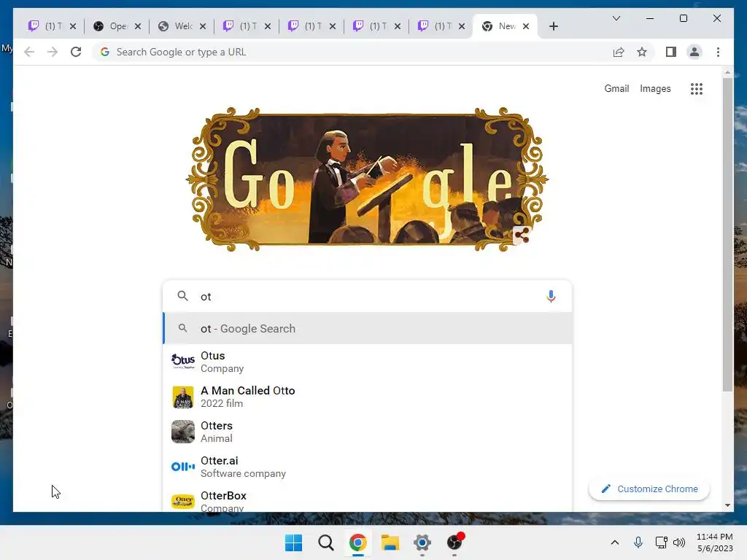
Task: Select the OtterBox suggestion
Action: 367,499
